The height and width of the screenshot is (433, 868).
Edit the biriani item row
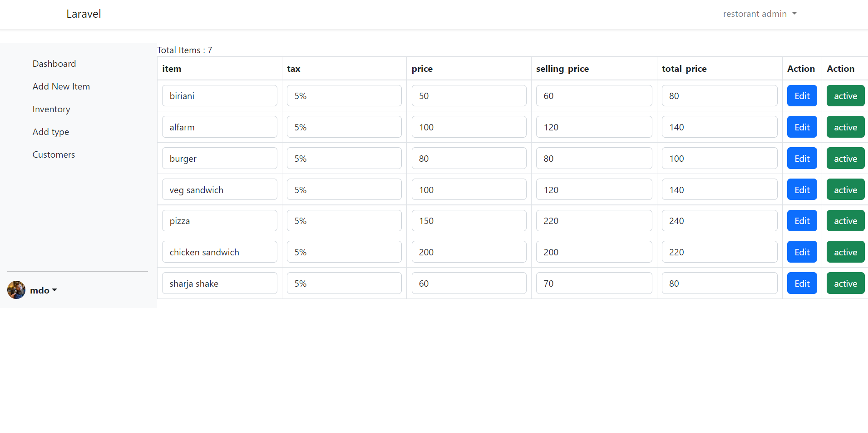tap(802, 96)
